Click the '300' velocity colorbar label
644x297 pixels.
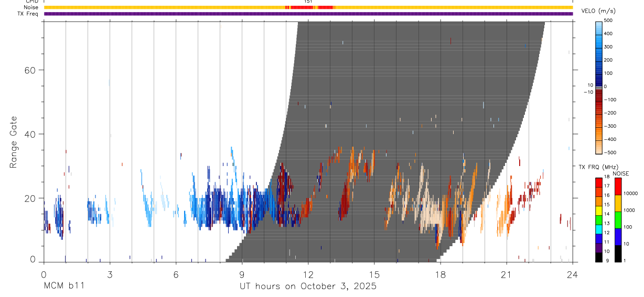click(608, 47)
